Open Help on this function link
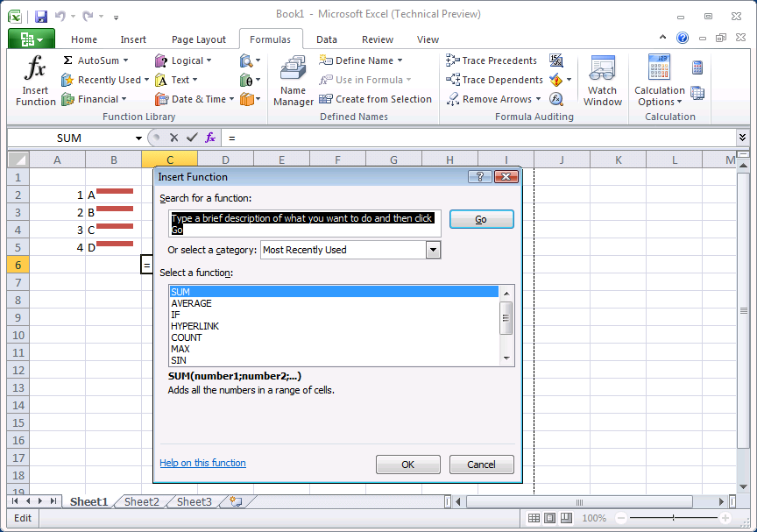Screen dimensions: 757x532 (202, 463)
